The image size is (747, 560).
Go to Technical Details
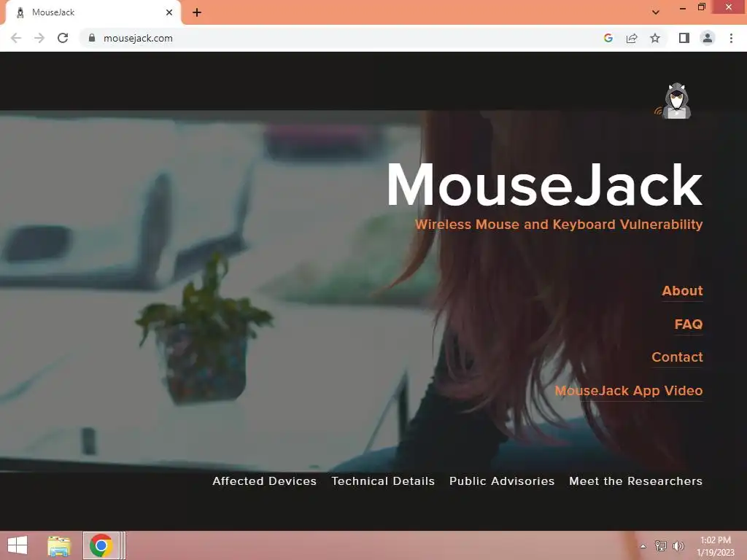[x=383, y=481]
